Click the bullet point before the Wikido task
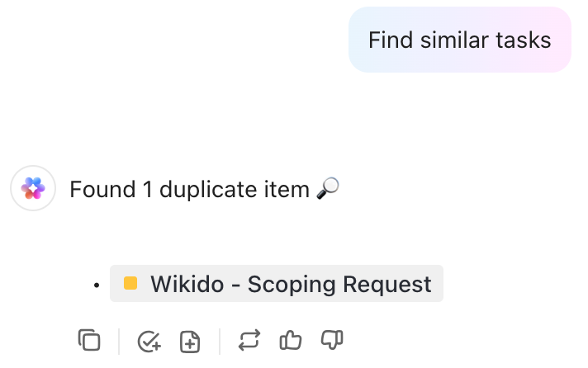Image resolution: width=588 pixels, height=368 pixels. tap(97, 285)
